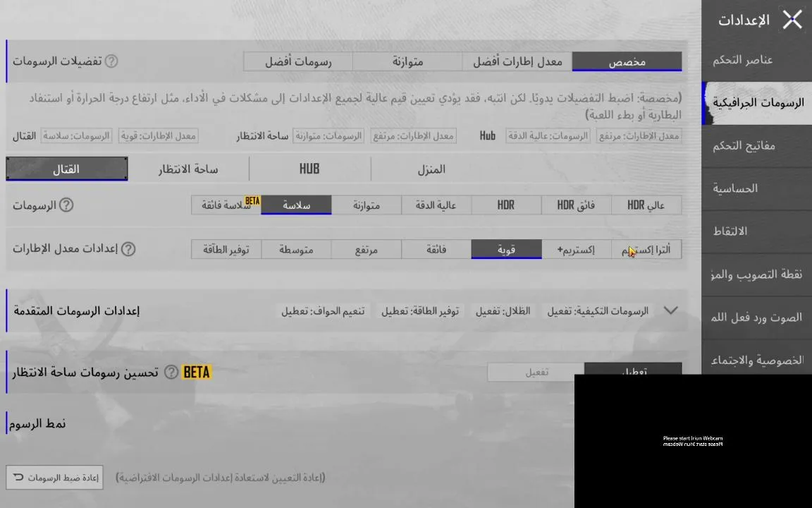The height and width of the screenshot is (508, 812).
Task: Select رسومات أفضل preference
Action: point(298,61)
